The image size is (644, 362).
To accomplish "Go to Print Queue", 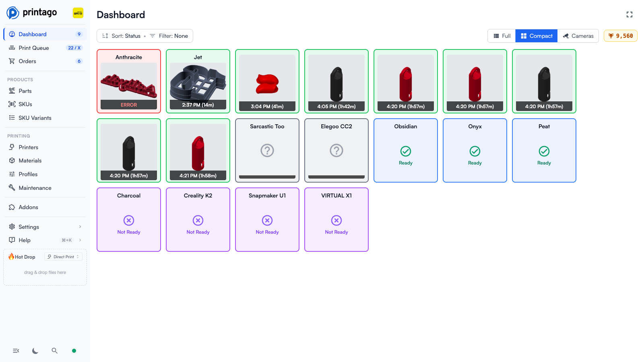I will coord(45,48).
